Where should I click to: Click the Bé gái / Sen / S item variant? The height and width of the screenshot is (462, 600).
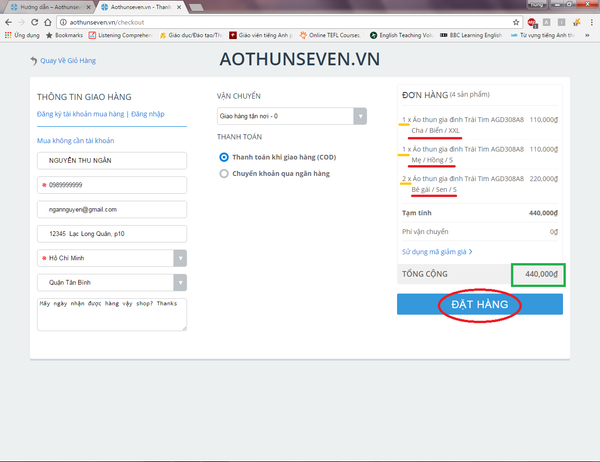434,189
